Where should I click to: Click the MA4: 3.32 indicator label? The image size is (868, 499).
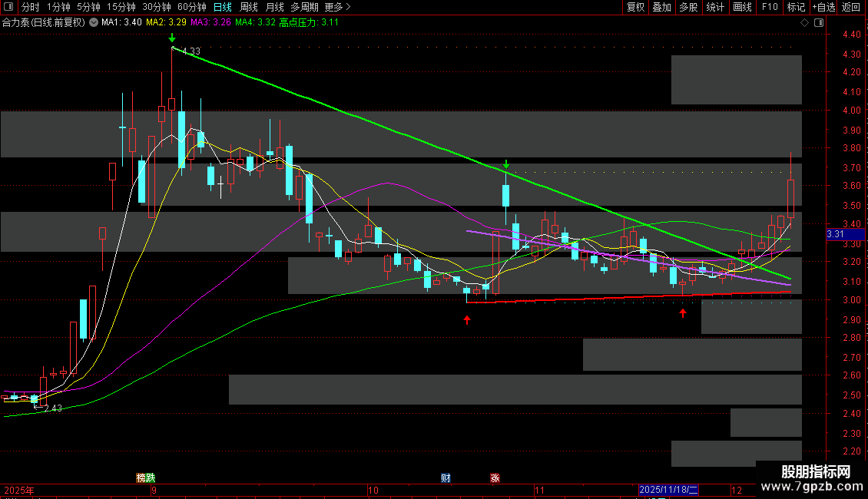click(x=255, y=22)
